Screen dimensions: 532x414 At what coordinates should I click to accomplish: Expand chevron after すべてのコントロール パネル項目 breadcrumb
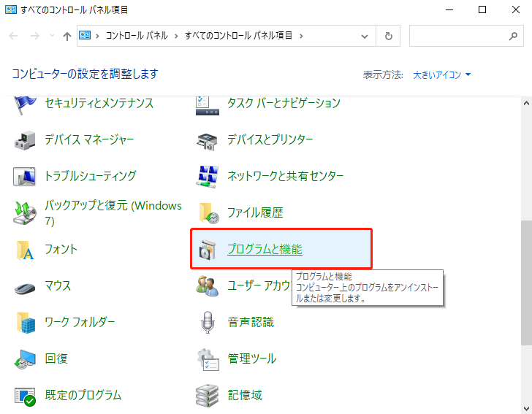[x=301, y=36]
